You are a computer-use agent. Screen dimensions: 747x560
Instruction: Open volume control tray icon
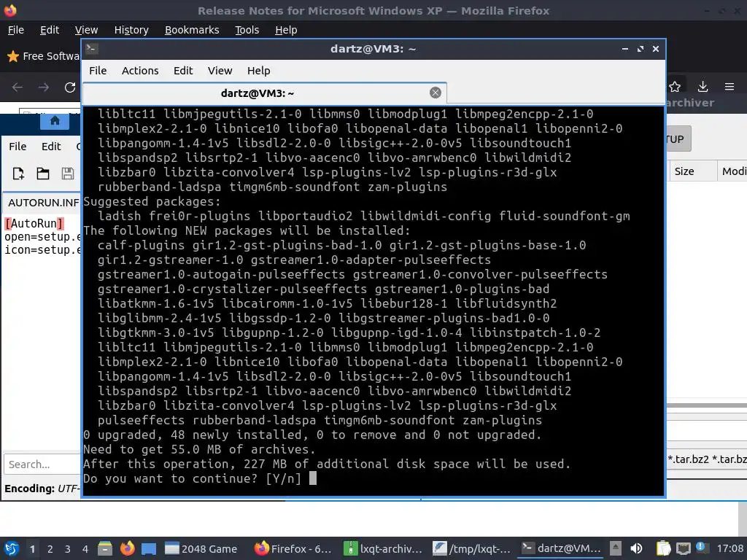pos(636,548)
